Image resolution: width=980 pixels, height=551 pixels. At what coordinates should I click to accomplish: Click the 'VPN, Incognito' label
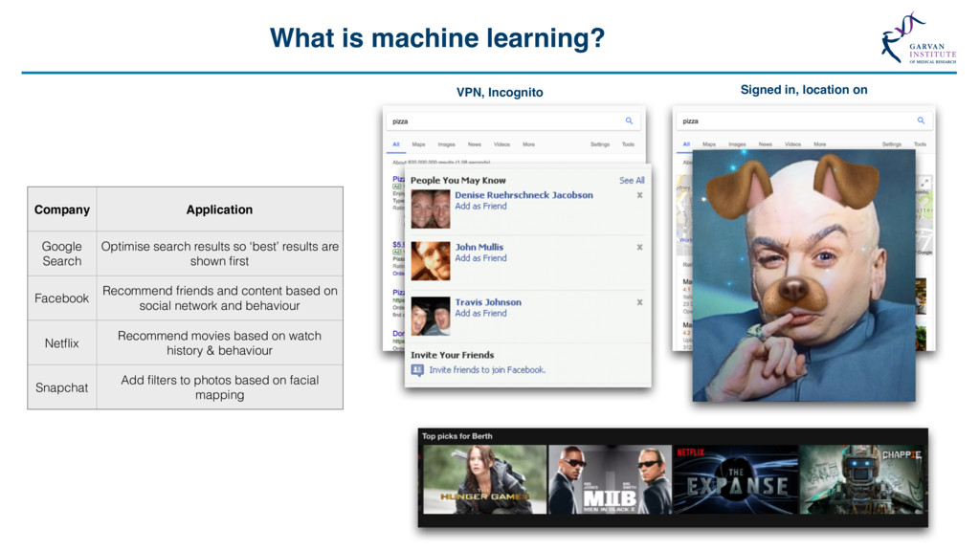500,93
